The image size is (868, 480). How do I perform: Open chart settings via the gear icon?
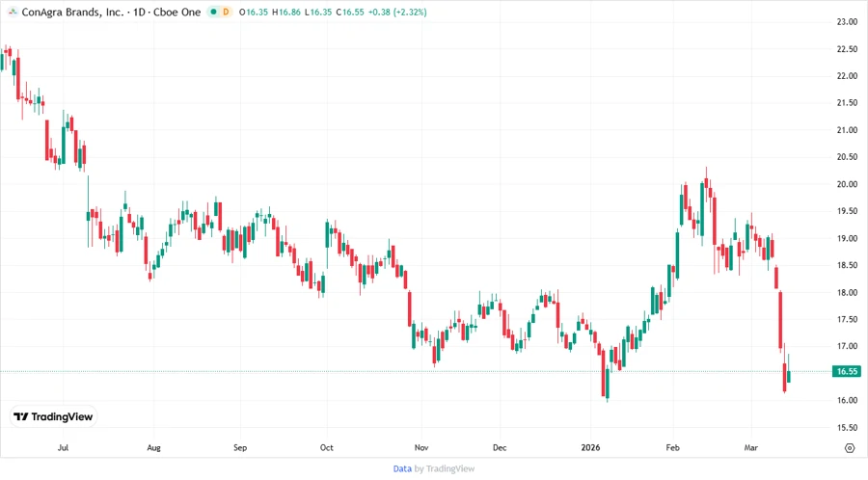(850, 448)
